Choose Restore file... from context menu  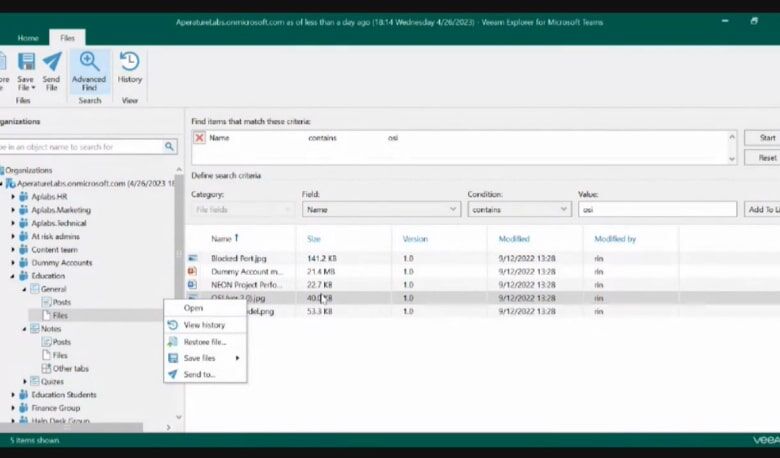205,342
